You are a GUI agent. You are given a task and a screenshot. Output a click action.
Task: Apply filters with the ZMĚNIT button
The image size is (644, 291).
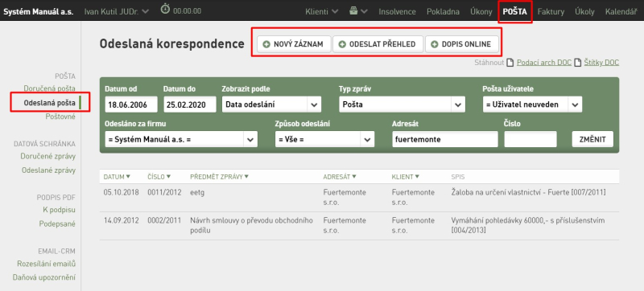coord(592,139)
